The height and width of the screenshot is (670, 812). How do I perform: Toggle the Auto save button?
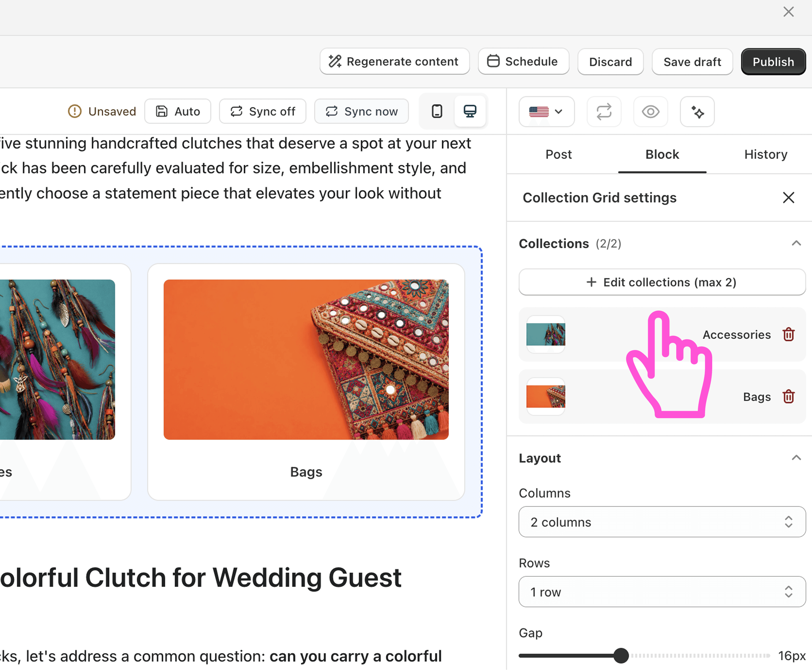[x=178, y=112]
